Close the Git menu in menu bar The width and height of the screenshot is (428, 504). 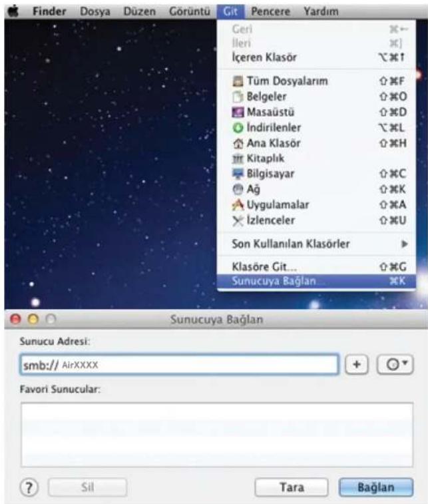tap(231, 11)
